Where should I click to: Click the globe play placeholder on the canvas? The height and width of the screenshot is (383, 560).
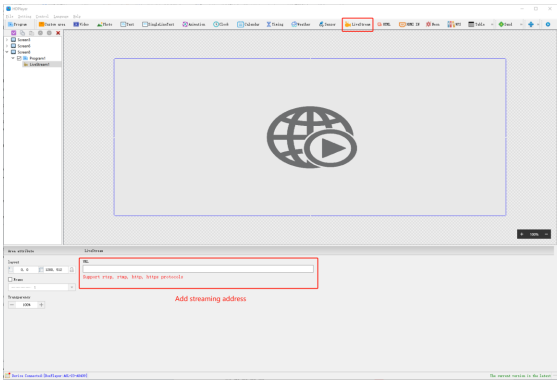(311, 137)
